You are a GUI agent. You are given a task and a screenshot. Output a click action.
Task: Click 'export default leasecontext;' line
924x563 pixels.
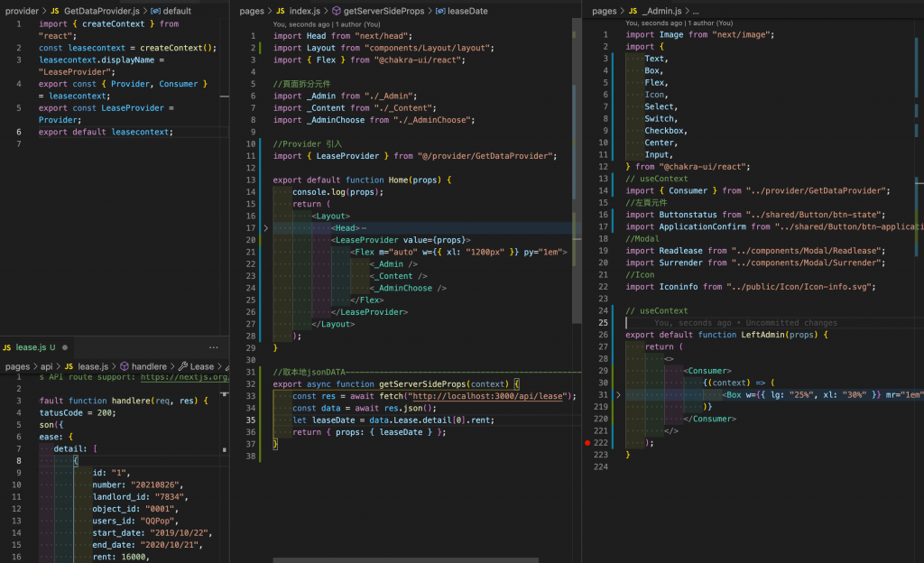click(106, 132)
